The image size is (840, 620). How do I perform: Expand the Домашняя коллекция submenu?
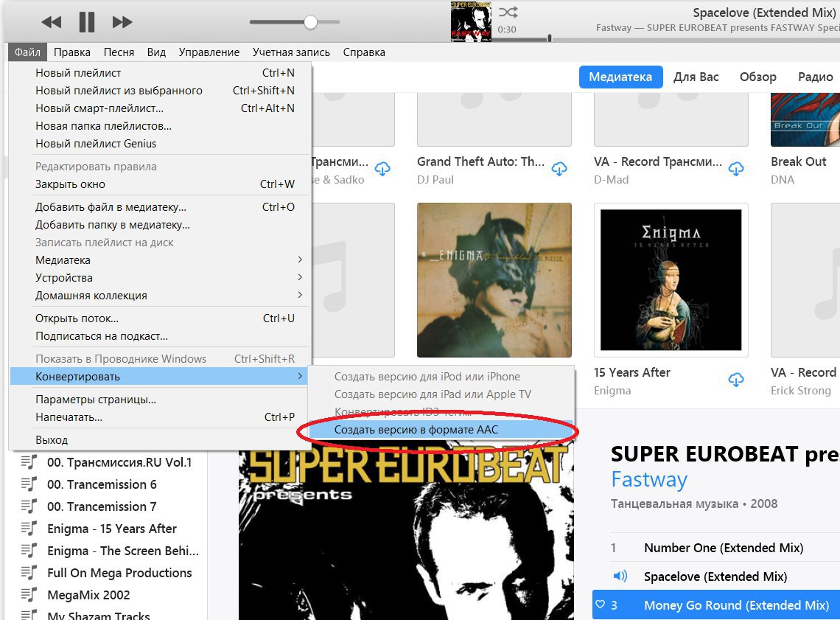pyautogui.click(x=160, y=296)
